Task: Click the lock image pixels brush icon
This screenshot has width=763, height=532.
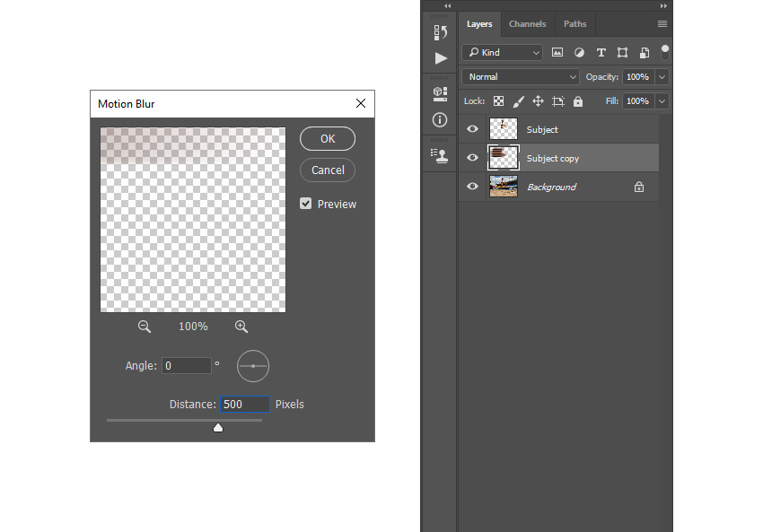Action: (x=518, y=101)
